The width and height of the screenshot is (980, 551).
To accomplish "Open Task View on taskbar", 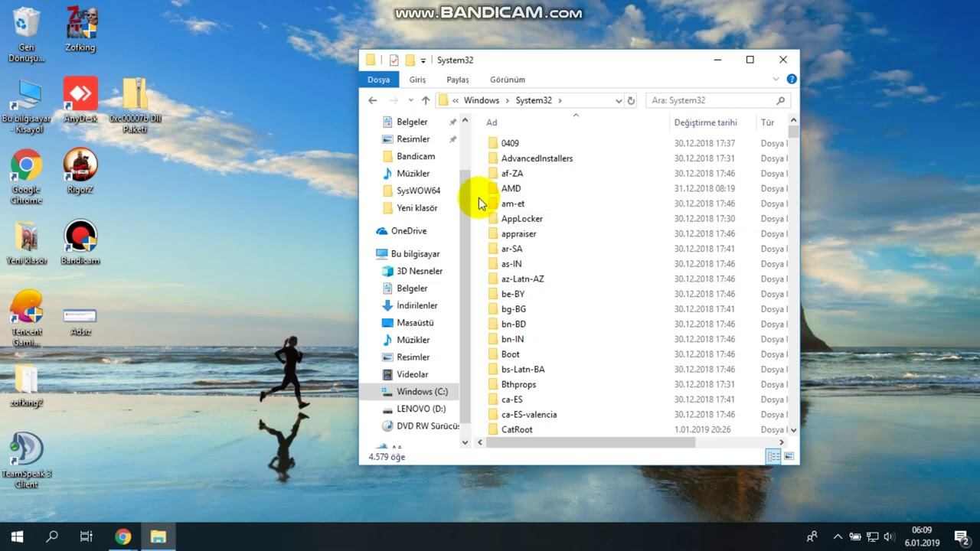I will click(87, 536).
